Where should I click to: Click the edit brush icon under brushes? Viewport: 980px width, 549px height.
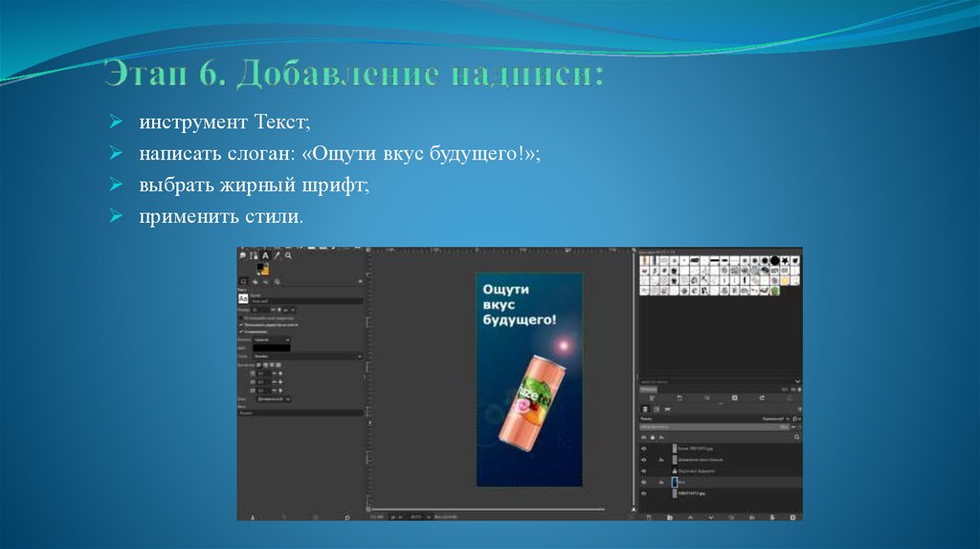click(x=652, y=398)
